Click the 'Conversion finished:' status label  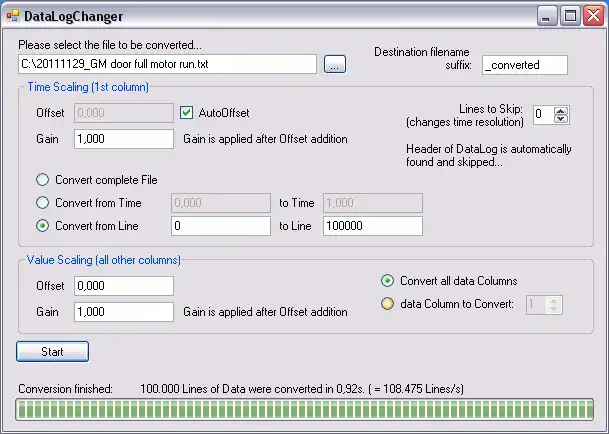(65, 389)
